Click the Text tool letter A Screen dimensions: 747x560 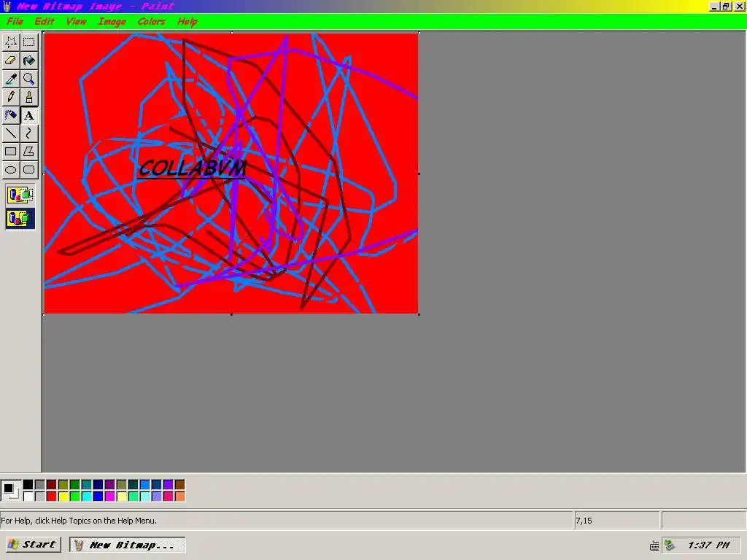[29, 115]
